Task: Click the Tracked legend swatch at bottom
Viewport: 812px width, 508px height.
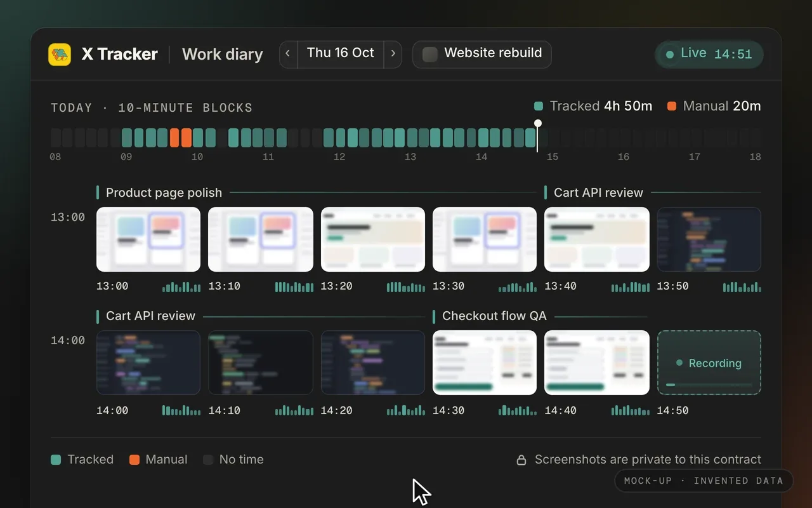Action: click(56, 460)
